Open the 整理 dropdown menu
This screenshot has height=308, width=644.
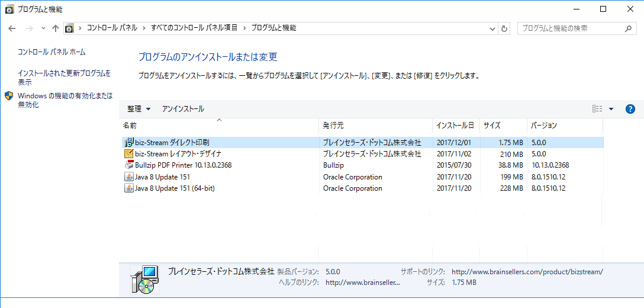pyautogui.click(x=139, y=109)
